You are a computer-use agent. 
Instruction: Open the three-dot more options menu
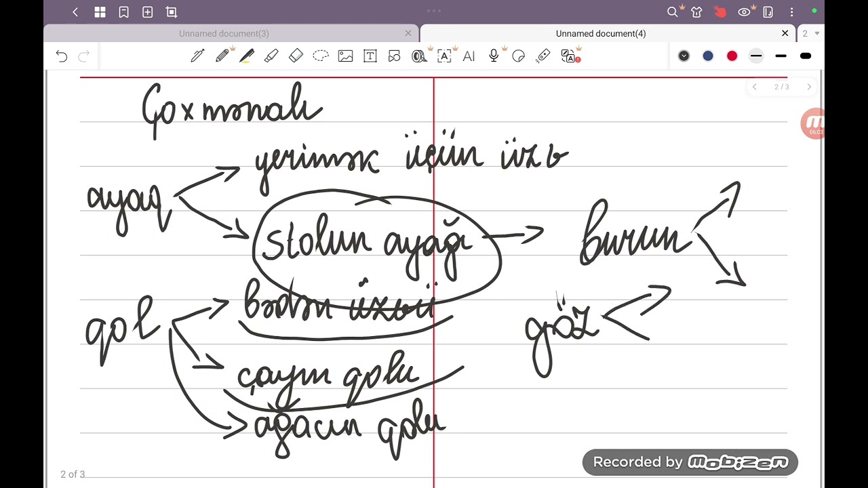(x=791, y=12)
